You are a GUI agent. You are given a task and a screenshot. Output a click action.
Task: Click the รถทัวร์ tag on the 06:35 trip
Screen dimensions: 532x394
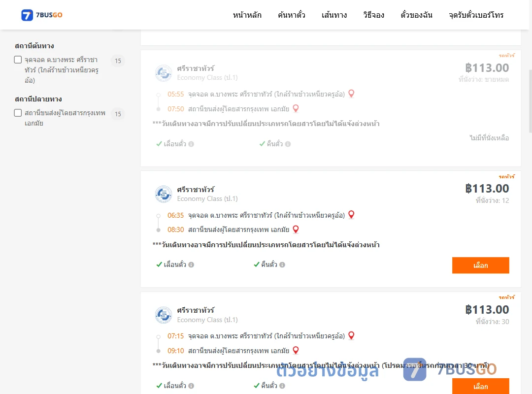coord(506,176)
